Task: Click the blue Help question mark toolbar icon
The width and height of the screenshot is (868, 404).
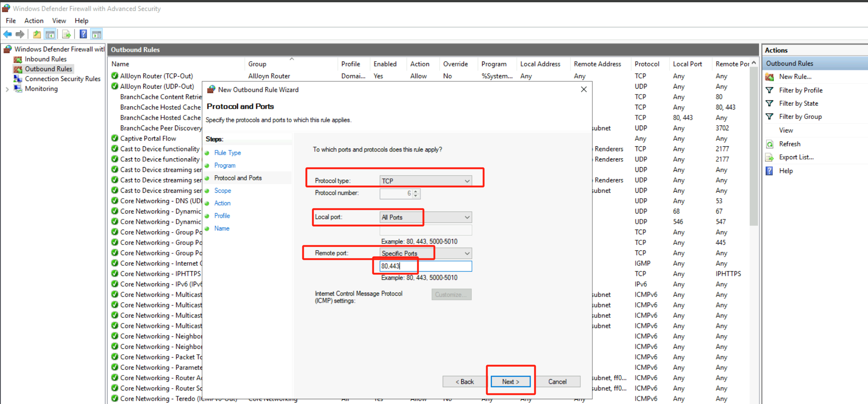Action: click(x=83, y=34)
